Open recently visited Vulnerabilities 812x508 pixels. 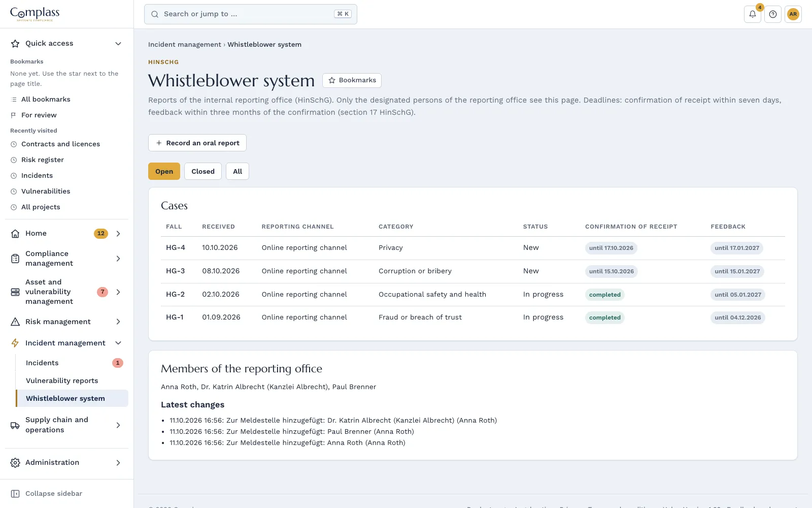[x=46, y=192]
